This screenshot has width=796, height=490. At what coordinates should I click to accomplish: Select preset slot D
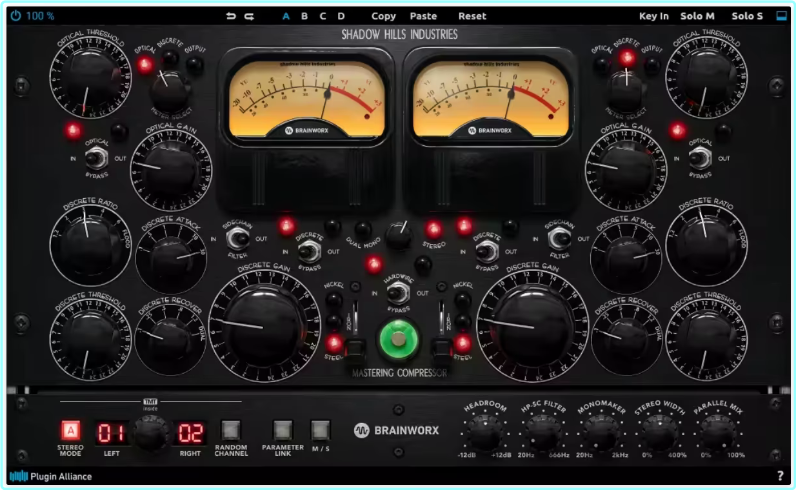[341, 16]
